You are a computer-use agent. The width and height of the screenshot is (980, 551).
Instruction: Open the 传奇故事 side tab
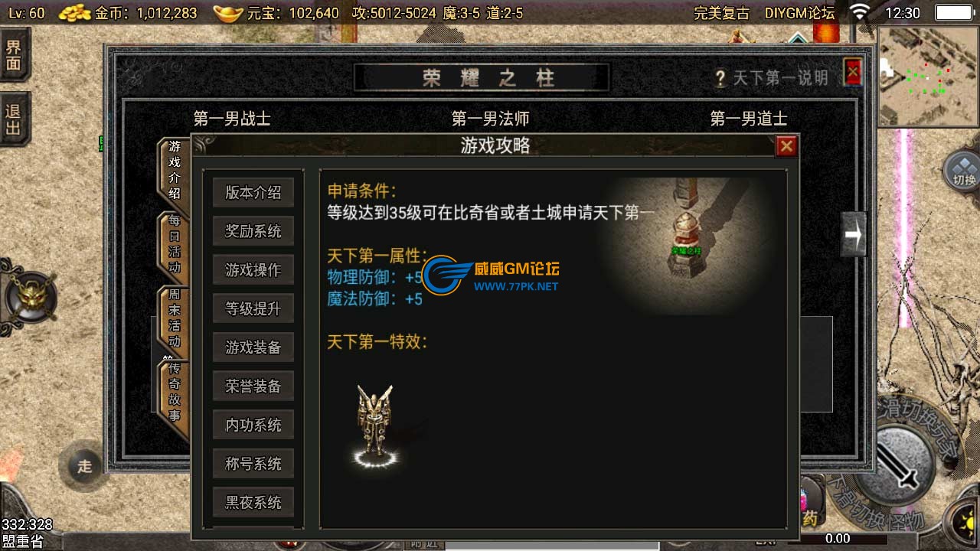(175, 392)
